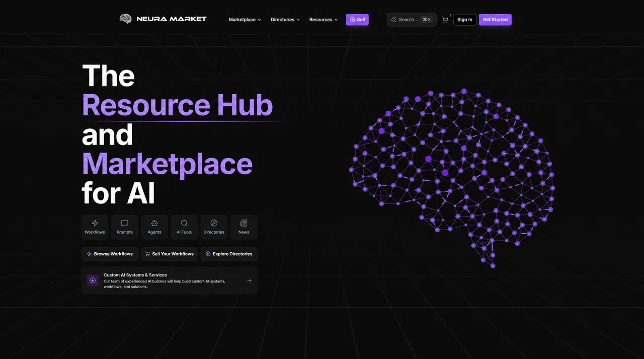The height and width of the screenshot is (359, 644).
Task: Select the Agents category tile
Action: point(154,227)
